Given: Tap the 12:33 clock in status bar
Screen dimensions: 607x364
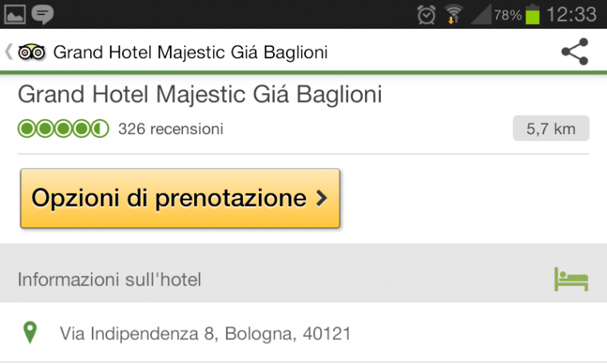Looking at the screenshot, I should tap(571, 14).
